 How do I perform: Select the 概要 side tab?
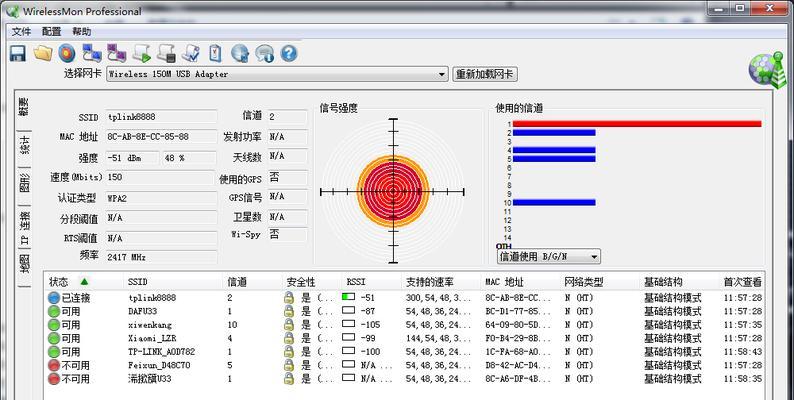[x=23, y=106]
